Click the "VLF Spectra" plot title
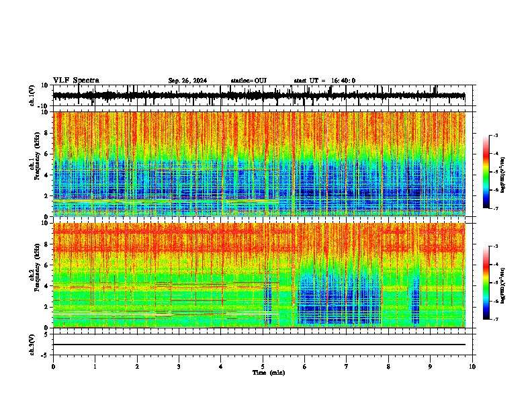532x411 pixels. click(76, 81)
